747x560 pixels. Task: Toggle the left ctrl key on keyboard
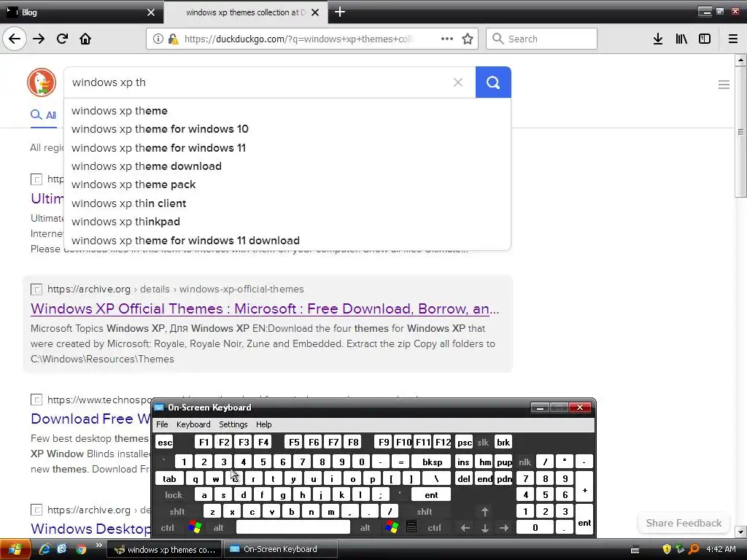[x=167, y=528]
